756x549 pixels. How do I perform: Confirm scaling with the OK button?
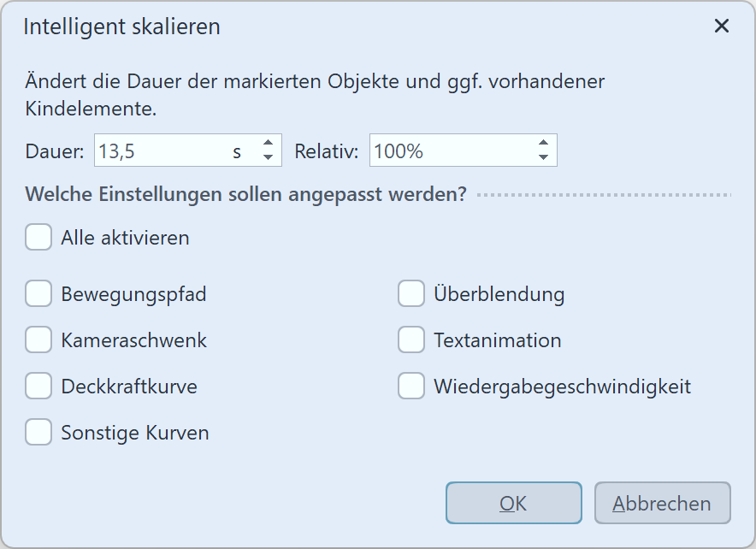point(513,503)
